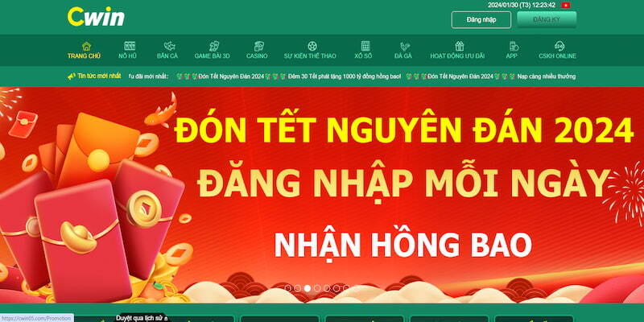The height and width of the screenshot is (322, 644).
Task: Click the Đăng nhập login button
Action: tap(481, 19)
